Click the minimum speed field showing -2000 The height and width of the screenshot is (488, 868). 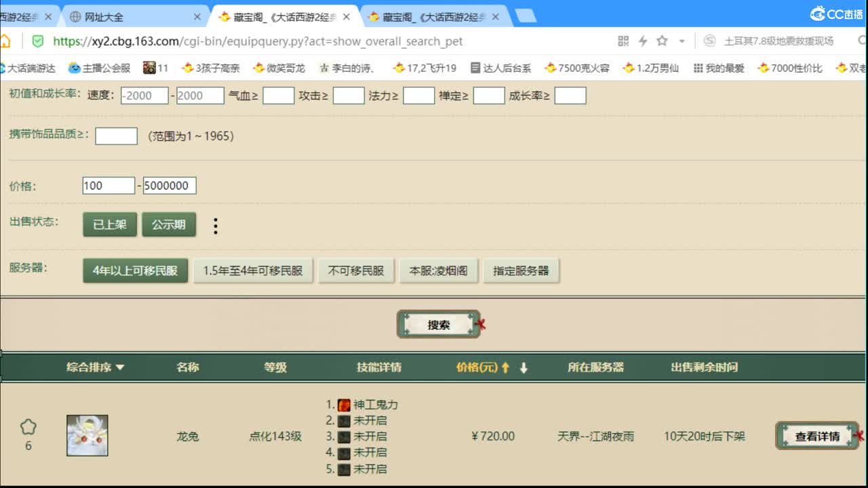[x=144, y=96]
